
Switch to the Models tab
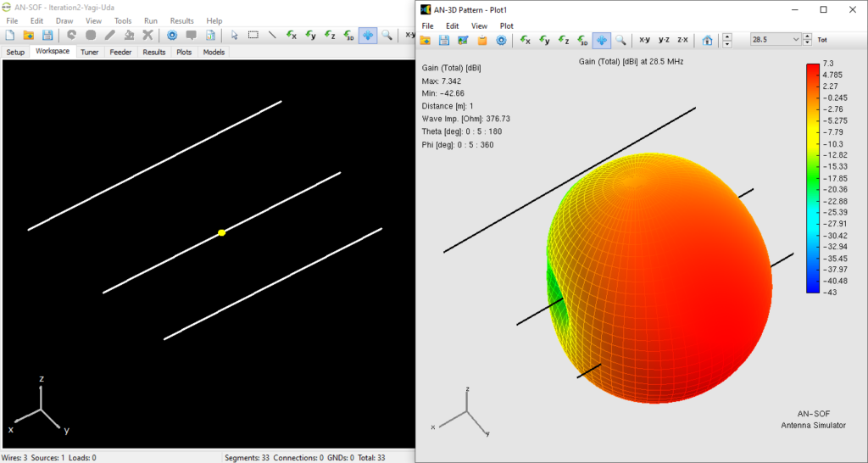[x=214, y=52]
